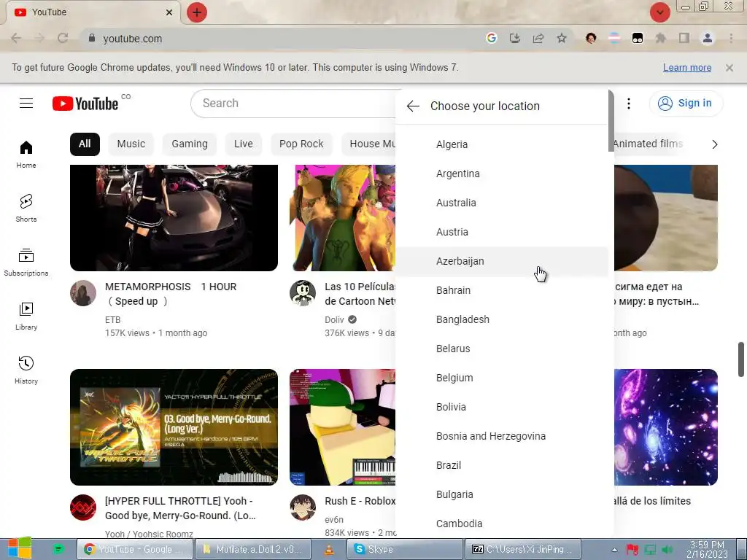Click the page vertical scrollbar thumb
Screen dimensions: 747x560
point(741,359)
